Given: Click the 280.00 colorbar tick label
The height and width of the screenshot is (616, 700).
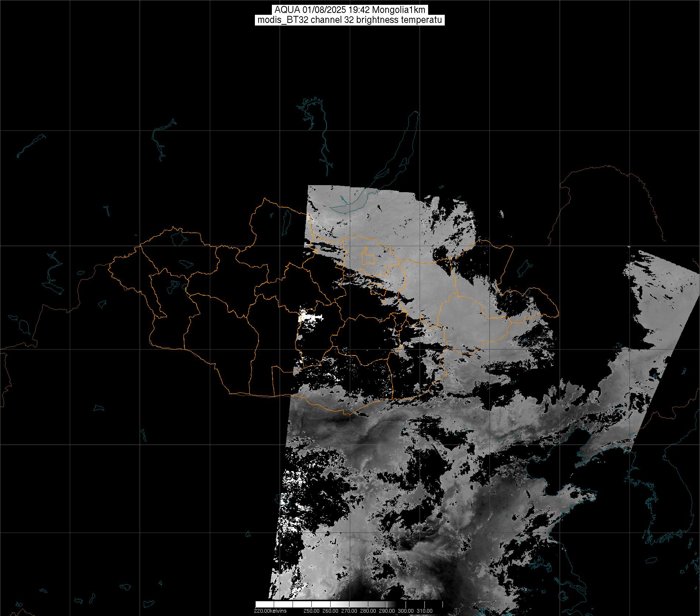Looking at the screenshot, I should click(x=368, y=611).
